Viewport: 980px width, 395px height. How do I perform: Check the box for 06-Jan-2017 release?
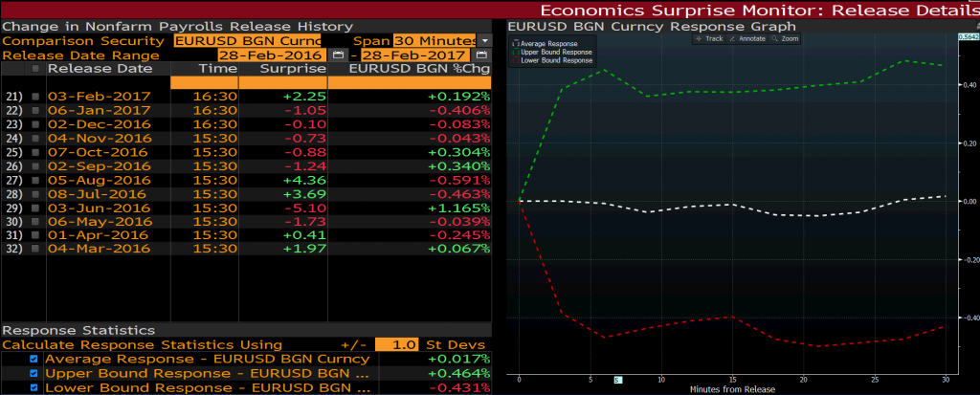[x=35, y=110]
